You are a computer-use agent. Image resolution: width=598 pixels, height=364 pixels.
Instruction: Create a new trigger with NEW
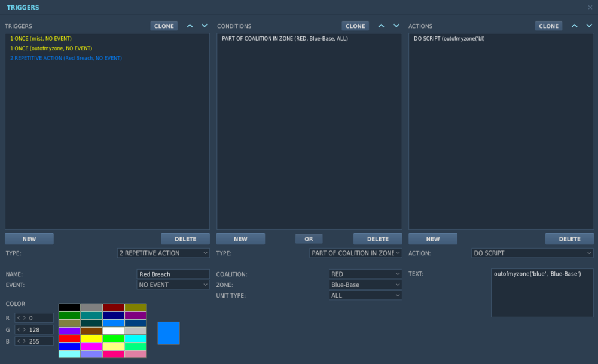coord(29,239)
